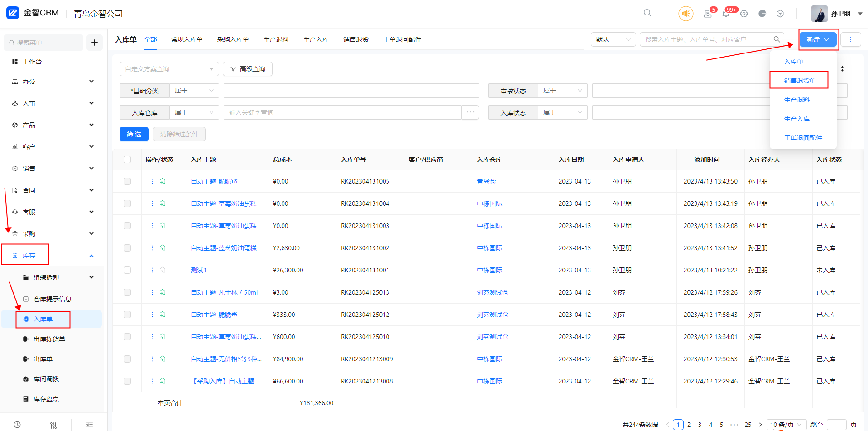Check the row for RK202304131003
The width and height of the screenshot is (868, 431).
coord(127,226)
